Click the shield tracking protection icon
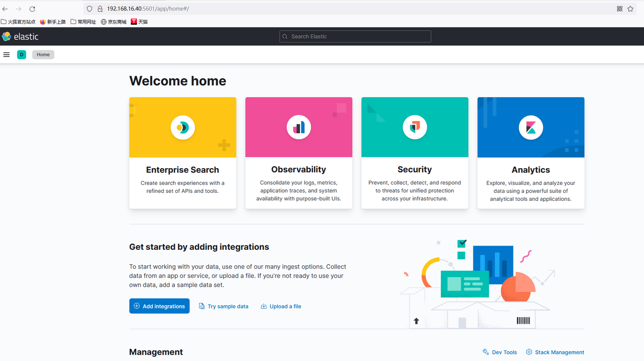 click(90, 9)
